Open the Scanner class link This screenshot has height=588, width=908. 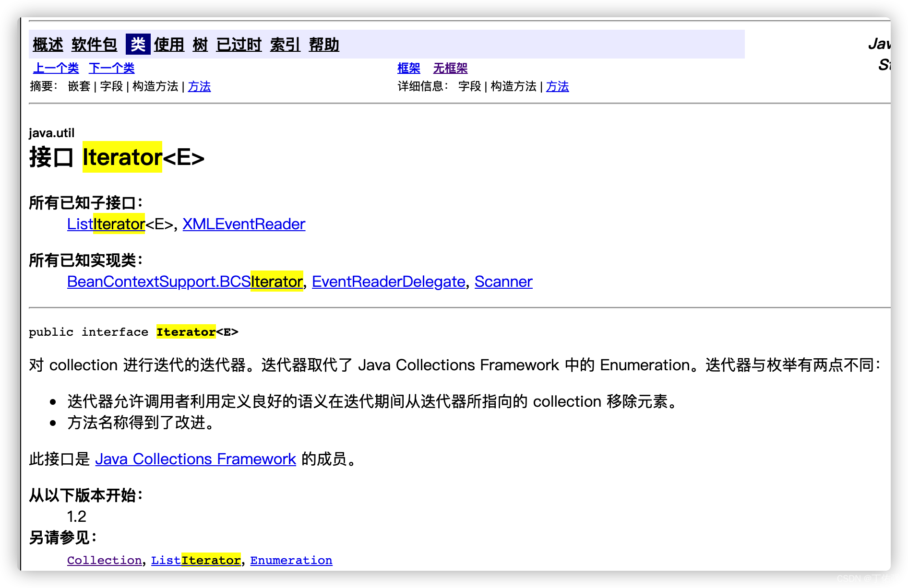[503, 282]
